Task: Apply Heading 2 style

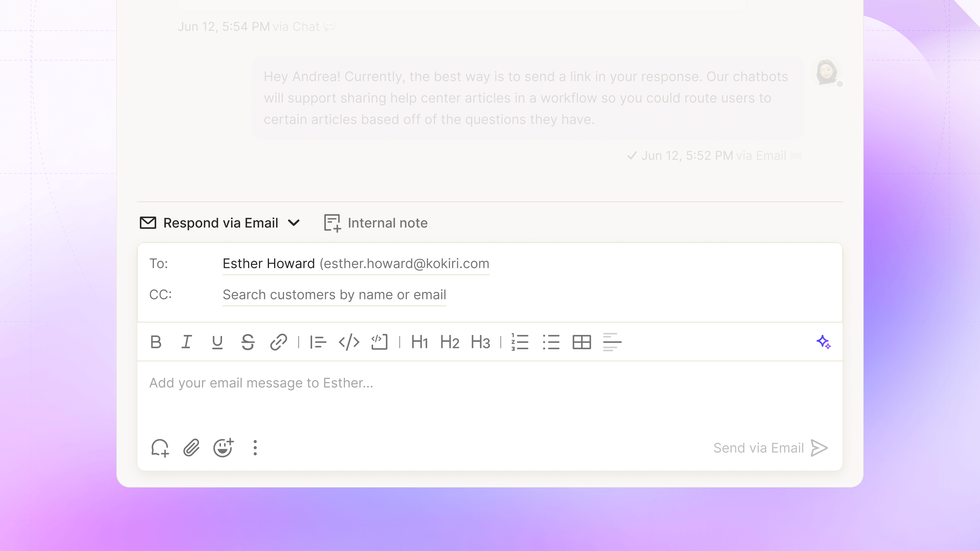Action: (x=450, y=342)
